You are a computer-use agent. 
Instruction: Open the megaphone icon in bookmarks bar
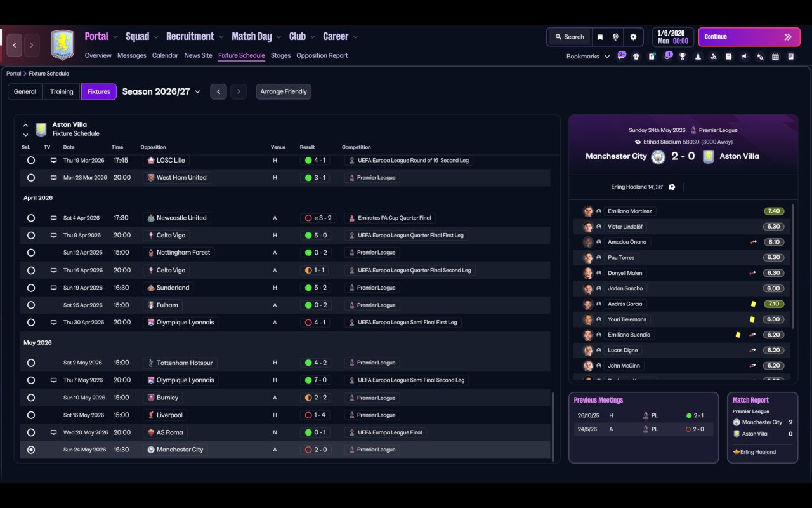[x=744, y=57]
